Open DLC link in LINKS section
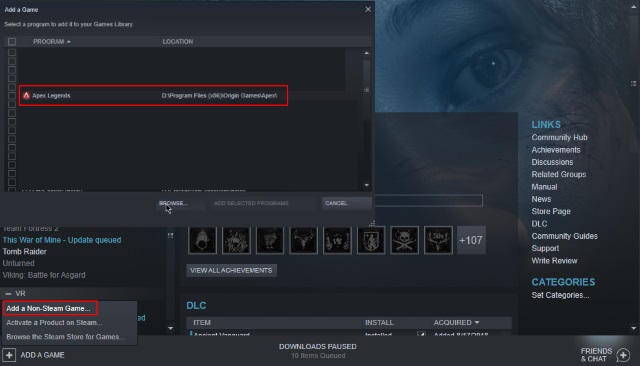Screen dimensions: 640x366 pos(539,224)
